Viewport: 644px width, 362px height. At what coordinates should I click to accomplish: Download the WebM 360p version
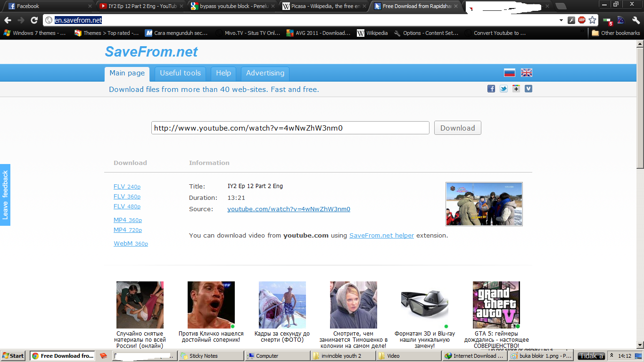131,244
